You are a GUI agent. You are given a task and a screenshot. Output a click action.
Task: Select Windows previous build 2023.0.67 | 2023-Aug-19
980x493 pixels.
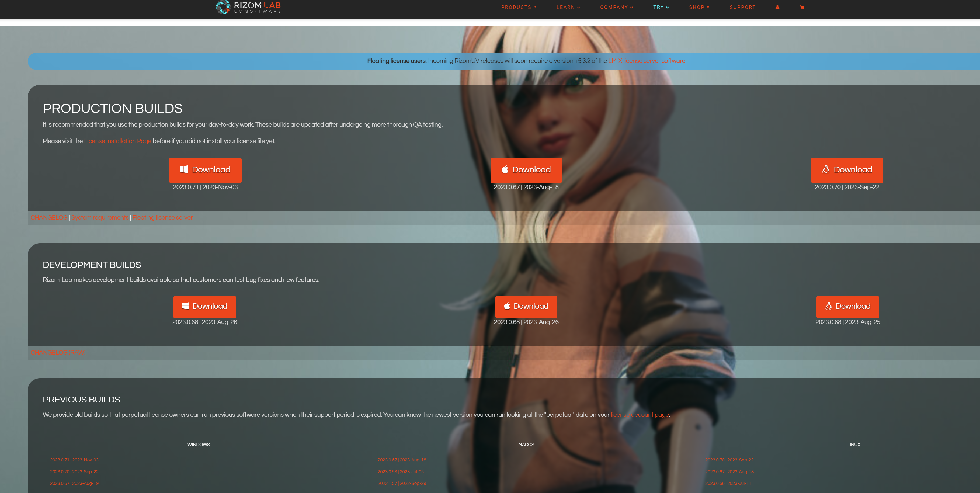(74, 484)
